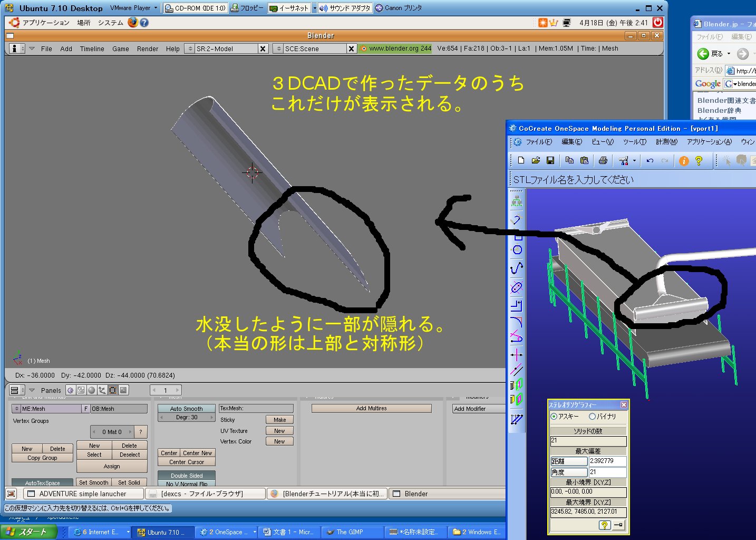Switch to The GIMP in Windows taskbar

pos(352,532)
